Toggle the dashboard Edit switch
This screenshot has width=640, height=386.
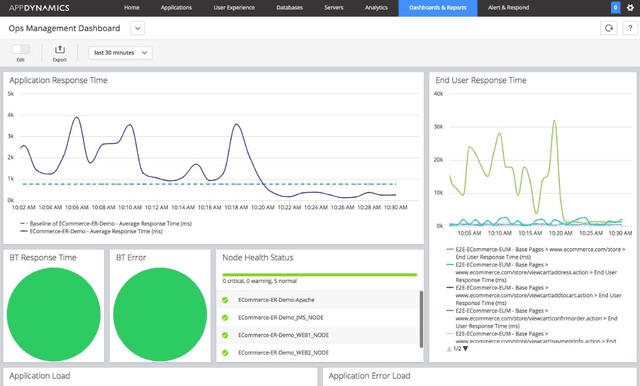pos(20,49)
